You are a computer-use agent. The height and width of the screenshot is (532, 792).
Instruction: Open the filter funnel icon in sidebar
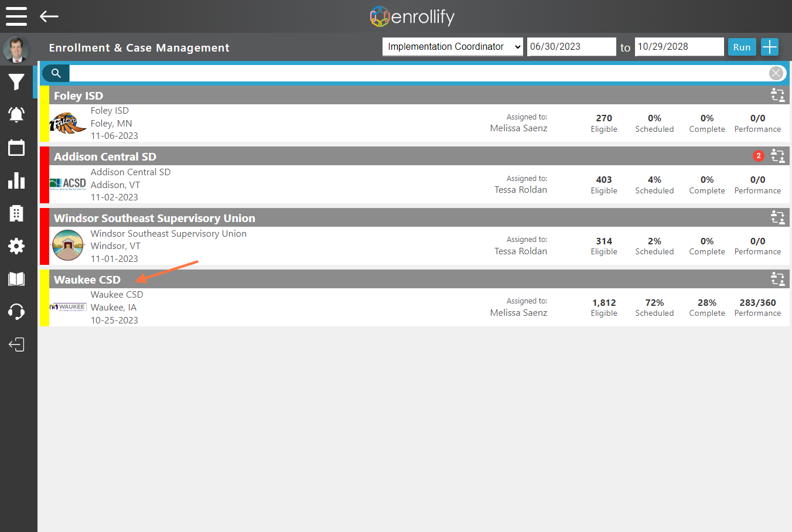16,82
